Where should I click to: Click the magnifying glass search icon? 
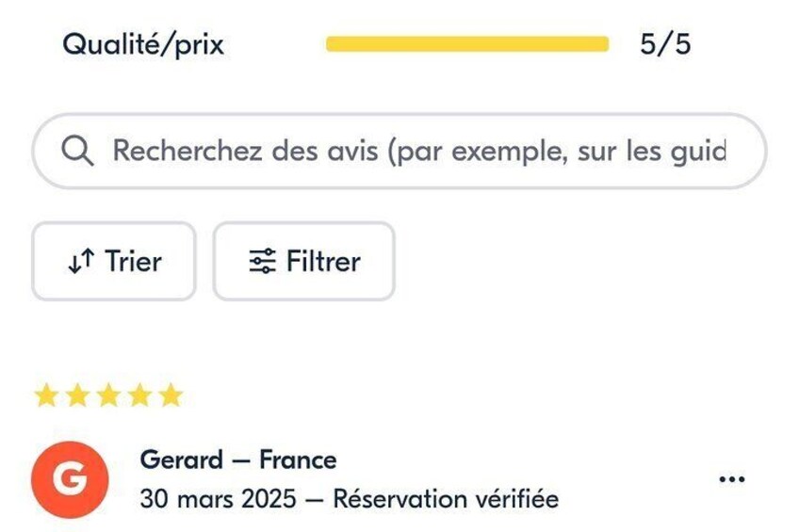click(x=77, y=151)
